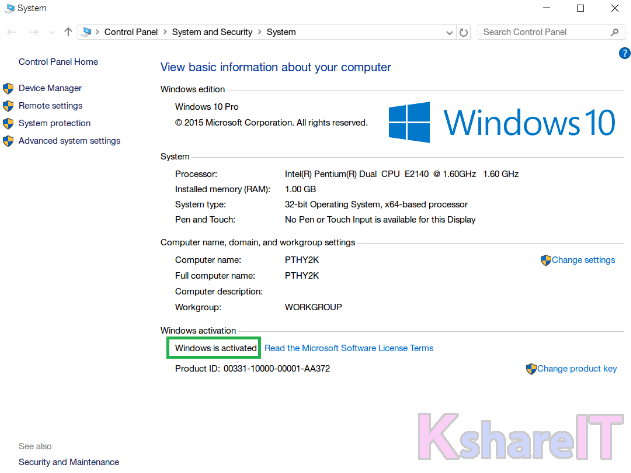Click the Forward navigation arrow

click(34, 32)
